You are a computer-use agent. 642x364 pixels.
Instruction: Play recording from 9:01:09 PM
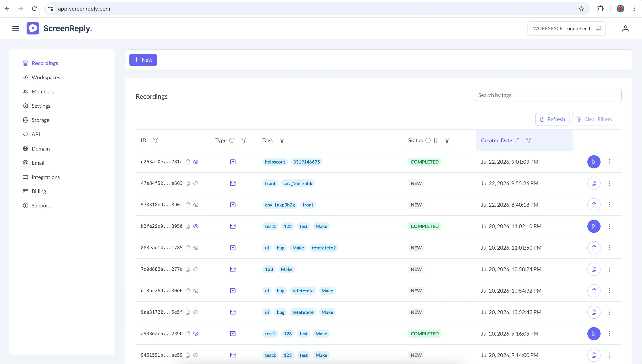(594, 162)
